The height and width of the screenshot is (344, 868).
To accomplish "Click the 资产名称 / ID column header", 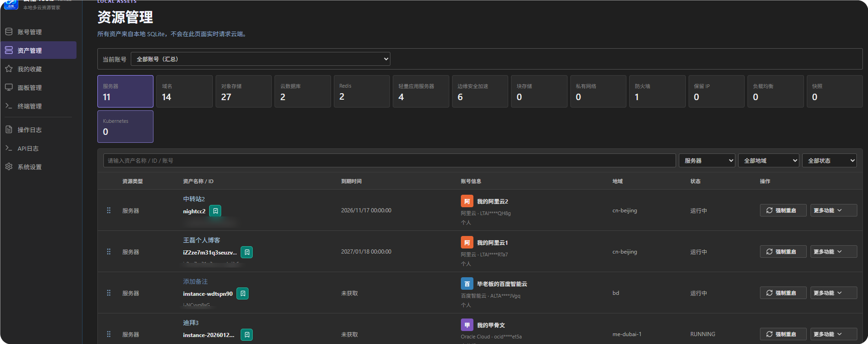I will [198, 181].
